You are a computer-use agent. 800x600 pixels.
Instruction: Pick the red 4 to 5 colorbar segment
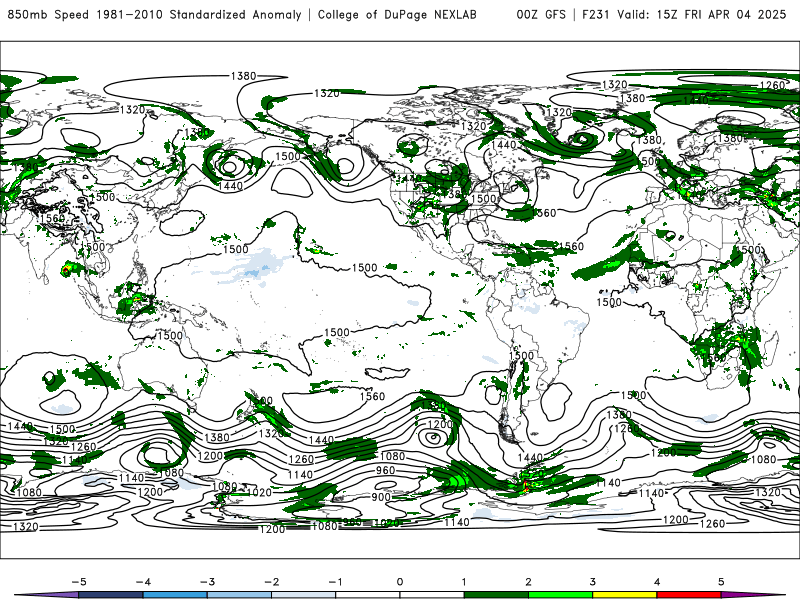pyautogui.click(x=689, y=595)
